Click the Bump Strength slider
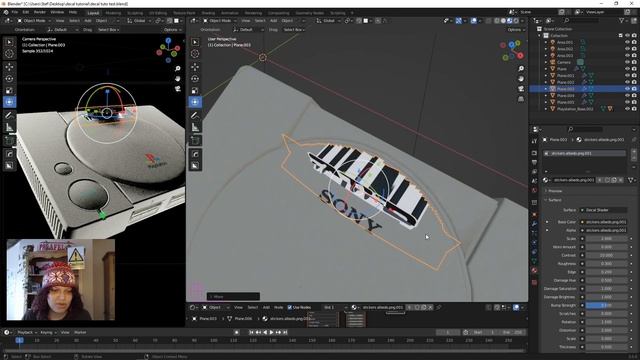This screenshot has height=360, width=640. click(607, 305)
